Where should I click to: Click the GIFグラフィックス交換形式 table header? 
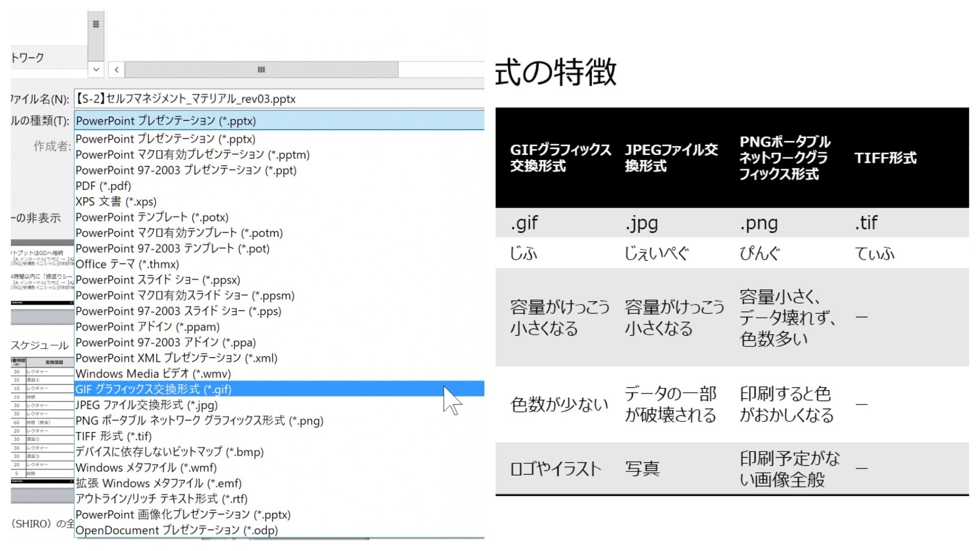point(560,158)
